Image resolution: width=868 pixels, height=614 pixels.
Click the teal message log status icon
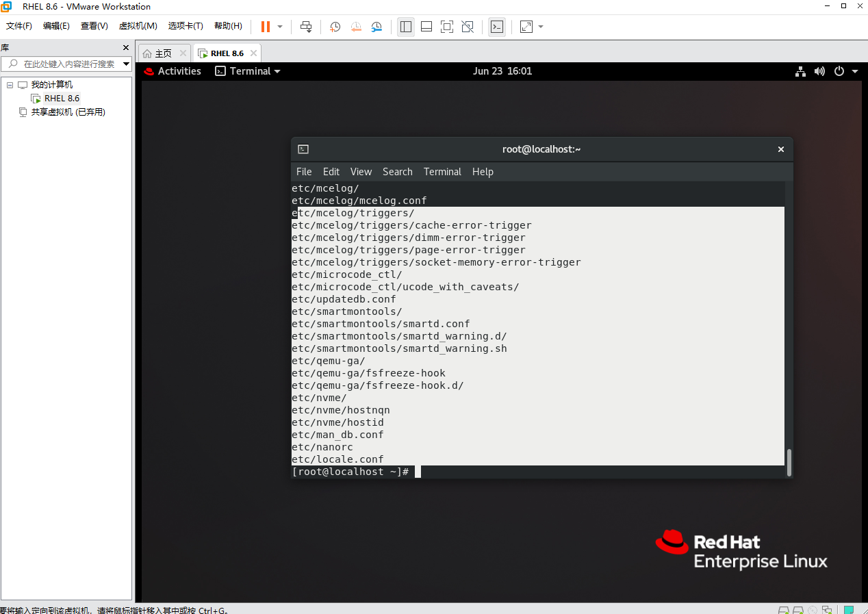pos(849,610)
